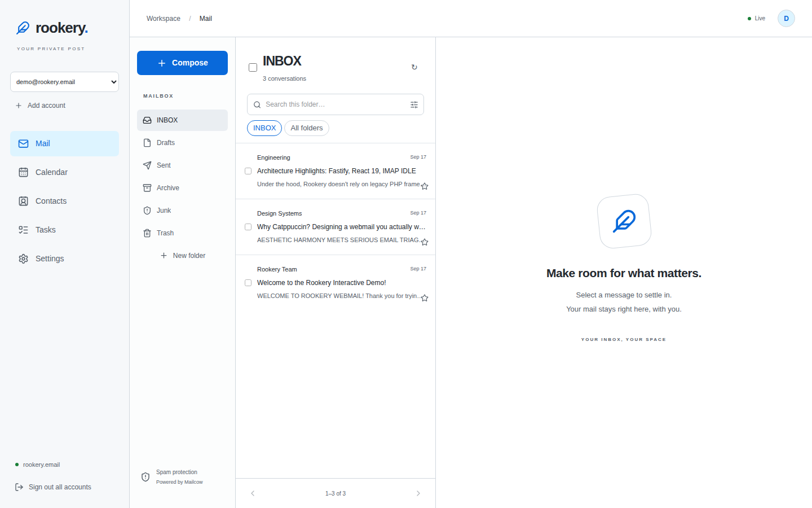This screenshot has width=812, height=508.
Task: Click the 'Powered by Mailcow' text
Action: (x=179, y=482)
